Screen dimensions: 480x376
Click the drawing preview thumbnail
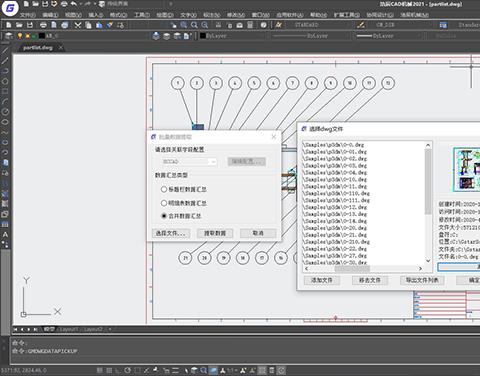467,170
